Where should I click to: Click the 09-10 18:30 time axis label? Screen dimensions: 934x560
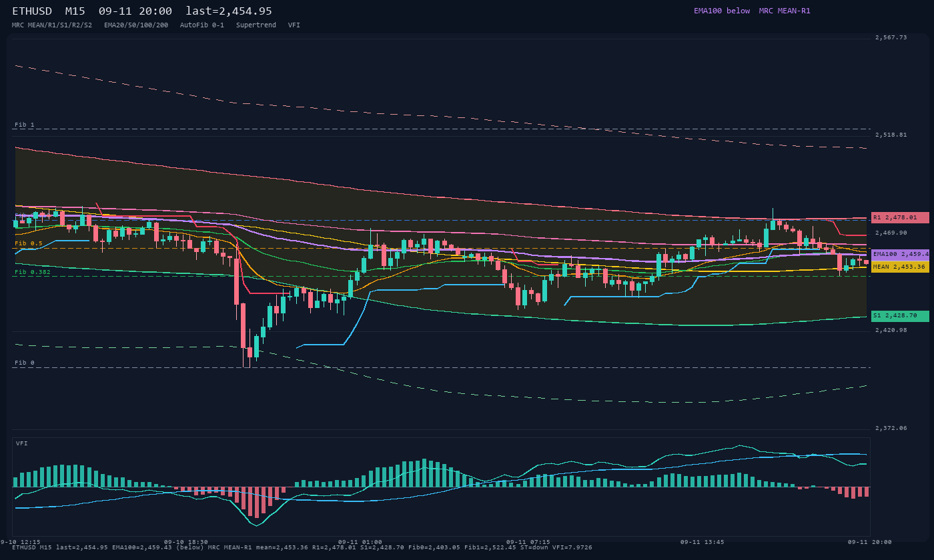coord(186,542)
